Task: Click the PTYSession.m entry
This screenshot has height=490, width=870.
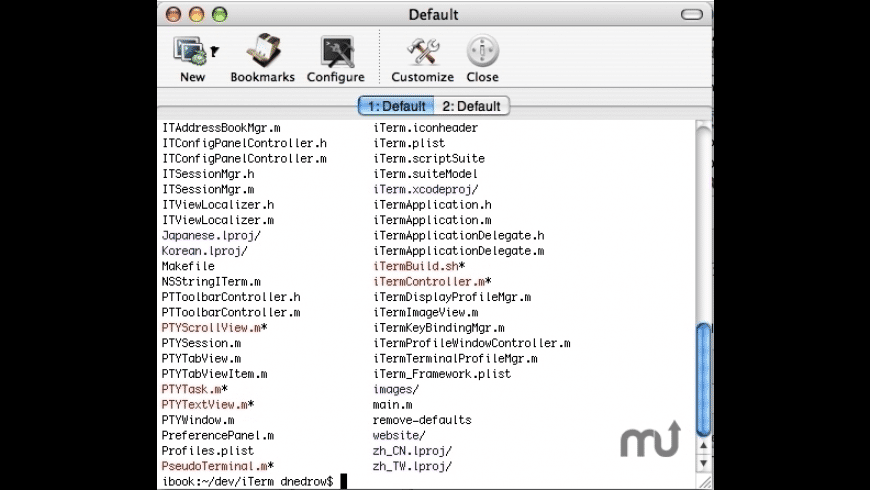Action: click(201, 343)
